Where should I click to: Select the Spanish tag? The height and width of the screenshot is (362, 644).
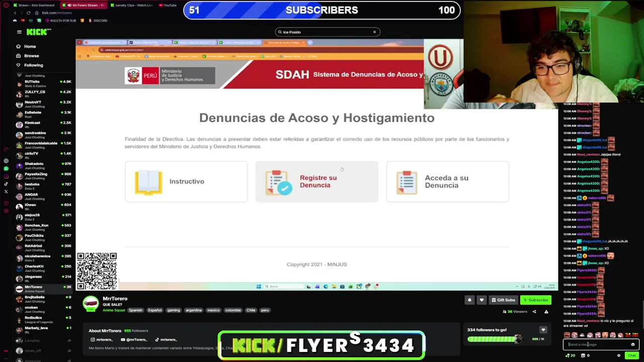135,310
